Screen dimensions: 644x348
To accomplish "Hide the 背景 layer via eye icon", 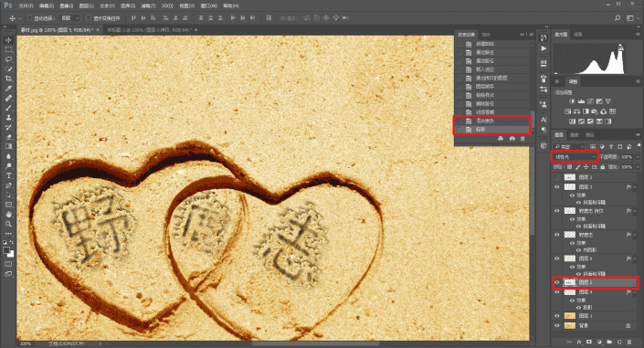I will point(557,325).
